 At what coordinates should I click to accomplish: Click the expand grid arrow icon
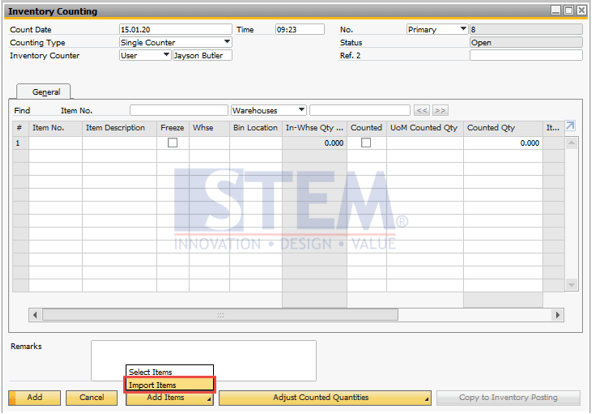570,126
